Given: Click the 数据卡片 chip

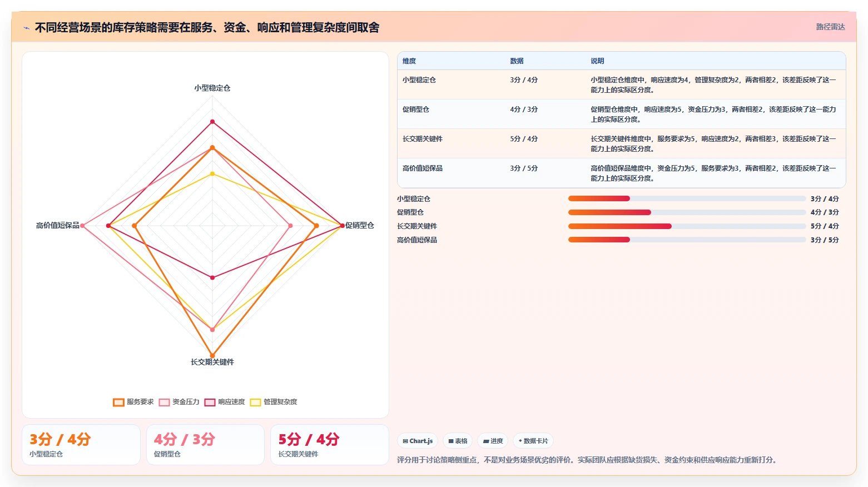Looking at the screenshot, I should click(x=533, y=441).
